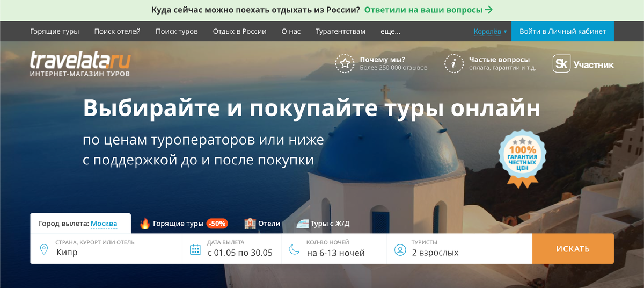The width and height of the screenshot is (644, 288).
Task: Open Турагентствам menu item
Action: tap(340, 32)
